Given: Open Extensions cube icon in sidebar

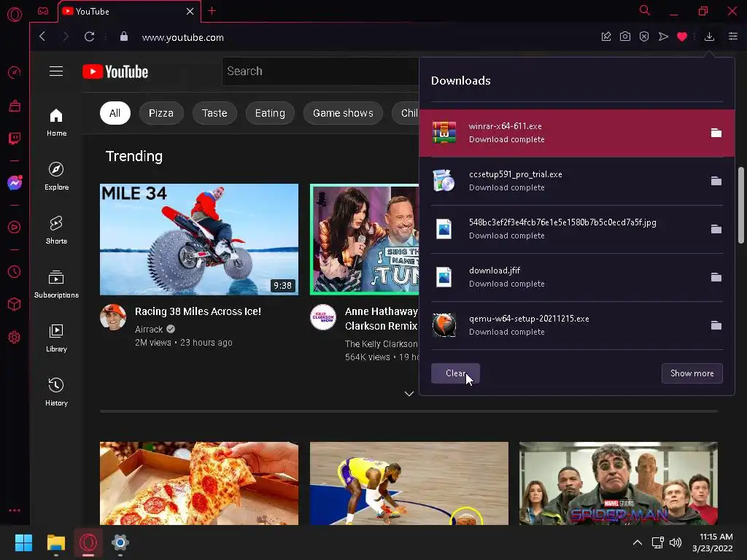Looking at the screenshot, I should (15, 304).
